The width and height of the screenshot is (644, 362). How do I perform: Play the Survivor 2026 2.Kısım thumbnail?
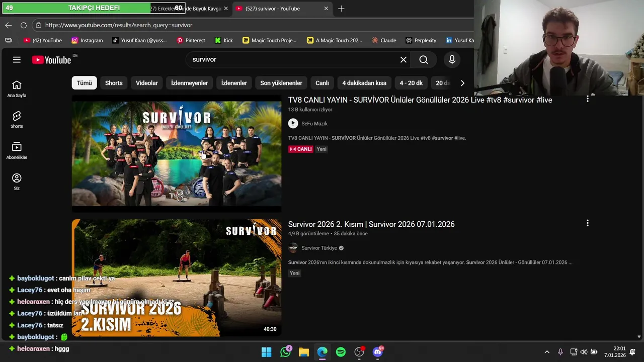(177, 278)
